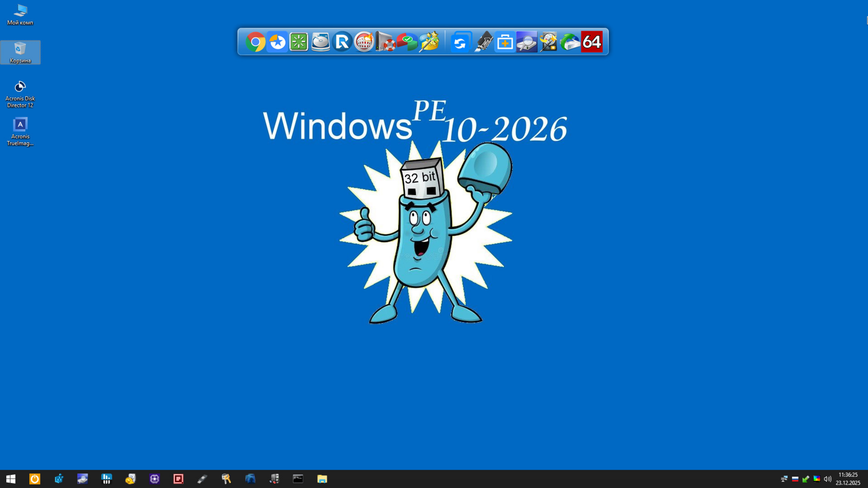Viewport: 868px width, 488px height.
Task: Select the Корзина recycle bin icon
Action: [x=20, y=53]
